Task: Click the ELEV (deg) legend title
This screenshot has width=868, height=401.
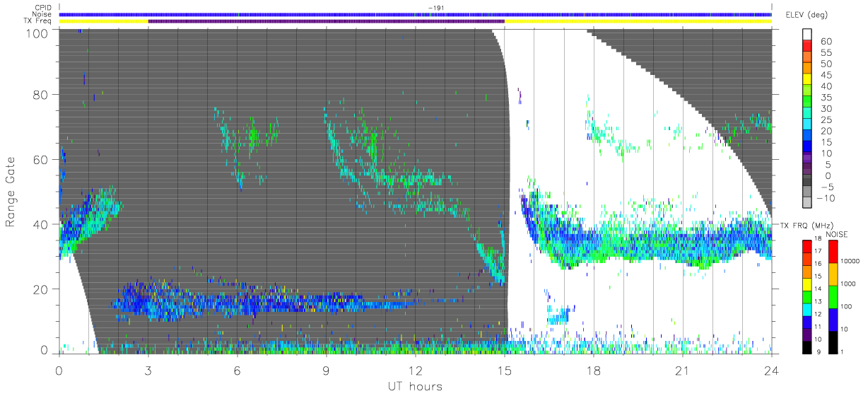Action: coord(807,15)
